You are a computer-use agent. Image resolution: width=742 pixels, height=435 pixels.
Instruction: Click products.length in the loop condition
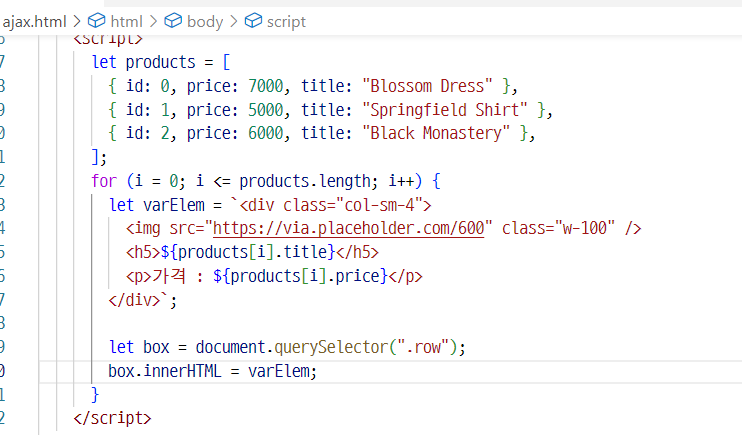point(305,181)
